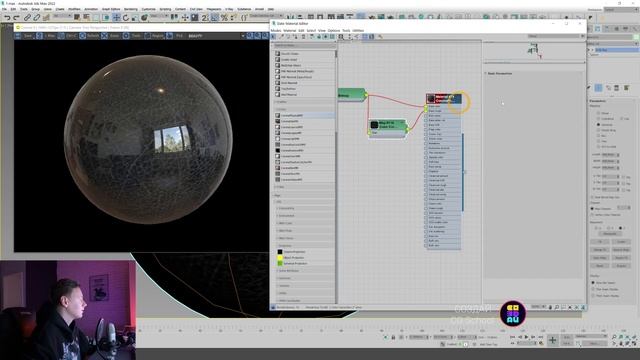Collapse the Parameters rollout in command panel
The width and height of the screenshot is (640, 360).
coord(597,100)
